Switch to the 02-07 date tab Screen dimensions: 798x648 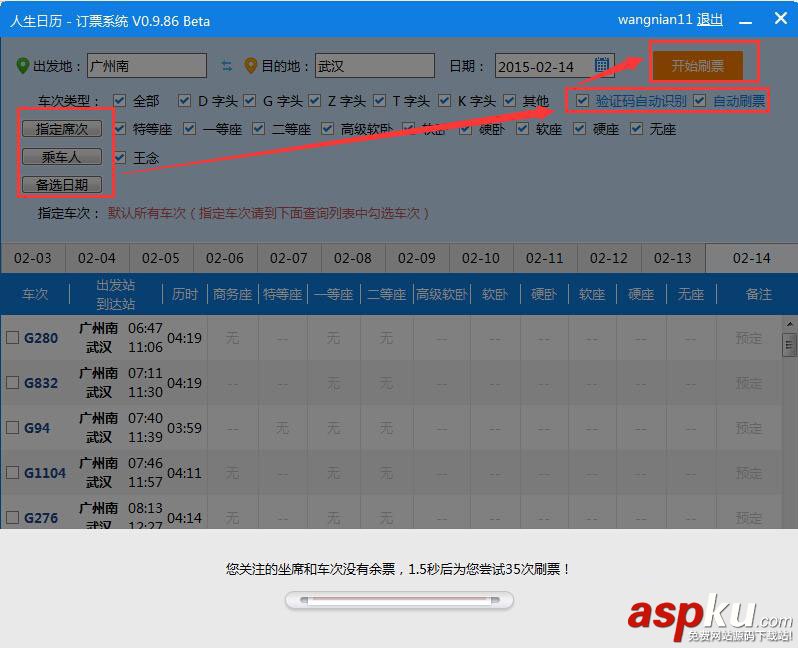(x=289, y=258)
